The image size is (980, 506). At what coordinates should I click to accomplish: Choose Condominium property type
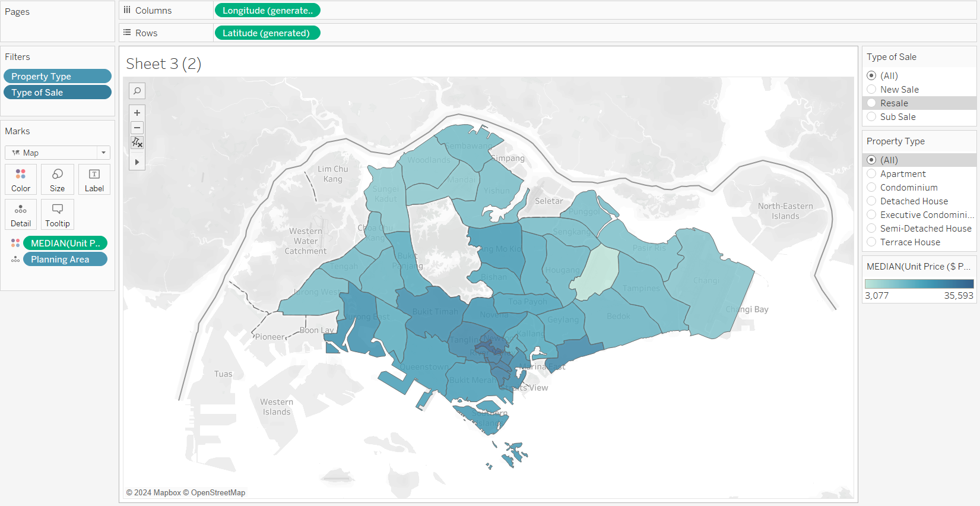click(871, 188)
